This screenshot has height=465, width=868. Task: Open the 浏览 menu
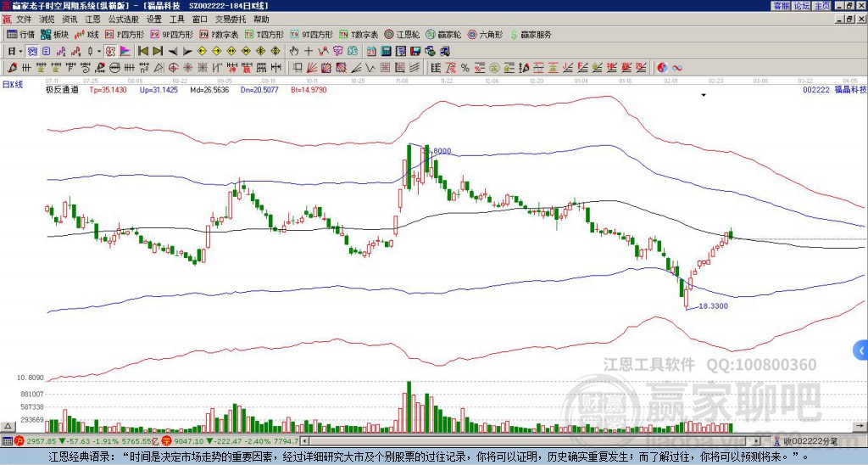pos(47,20)
